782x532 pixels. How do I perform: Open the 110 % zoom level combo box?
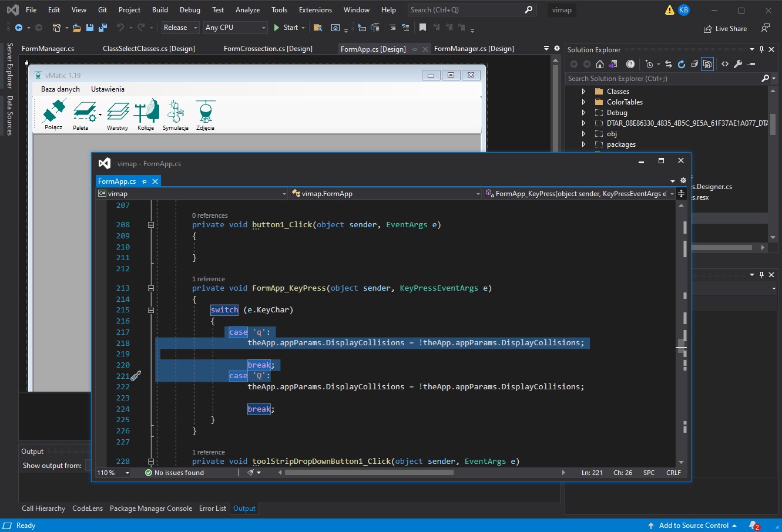pyautogui.click(x=113, y=473)
